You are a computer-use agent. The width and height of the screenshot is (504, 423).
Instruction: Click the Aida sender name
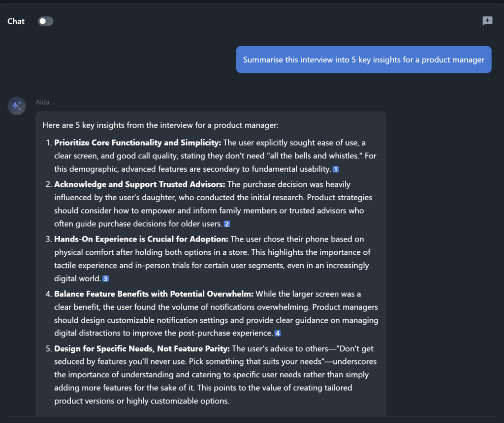(42, 102)
